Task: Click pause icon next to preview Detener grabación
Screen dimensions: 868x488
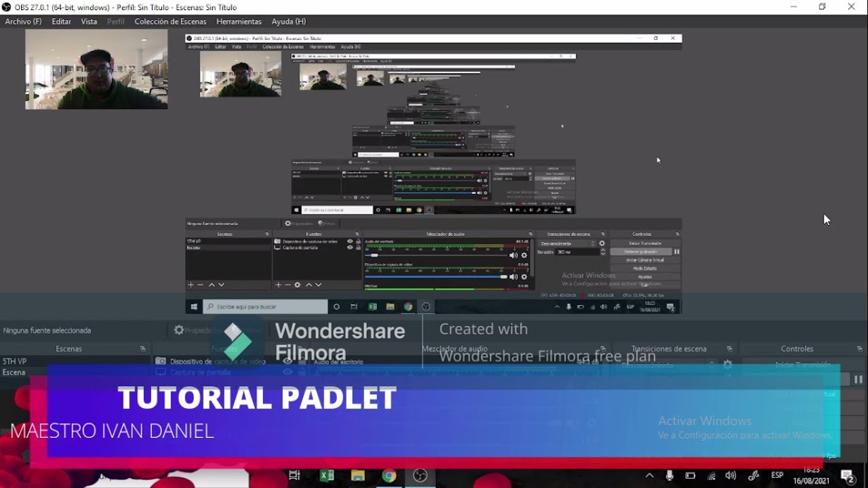Action: tap(677, 251)
